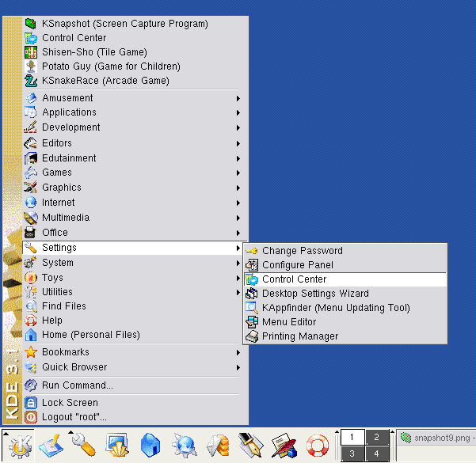Click the Lock Screen padlock icon
This screenshot has height=463, width=476.
coord(31,403)
